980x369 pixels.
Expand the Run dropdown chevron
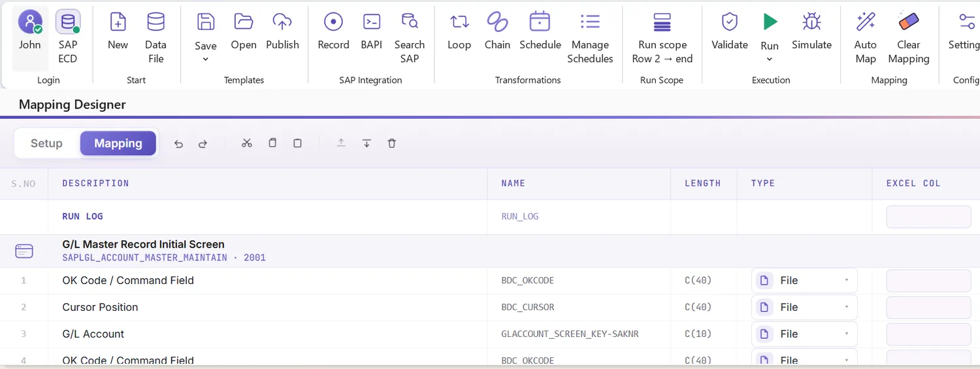pos(770,59)
